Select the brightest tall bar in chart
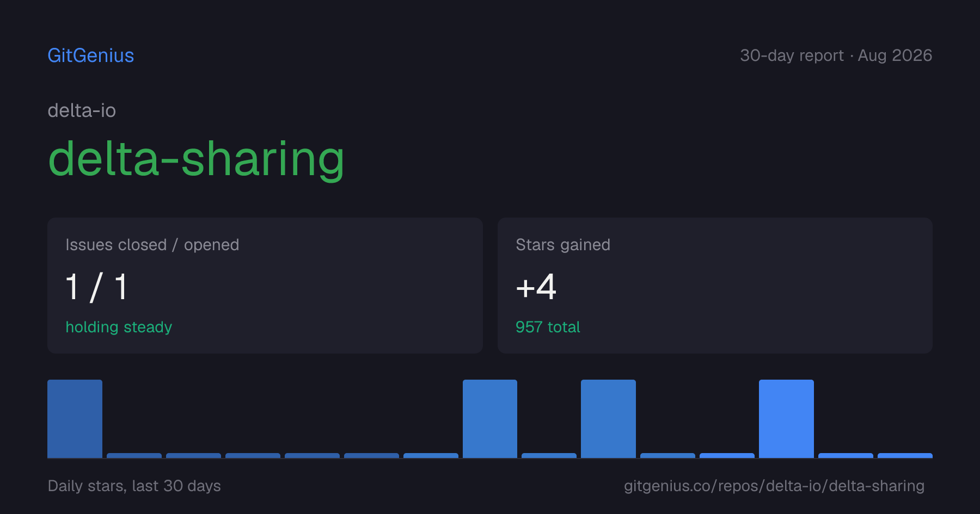 click(x=786, y=419)
